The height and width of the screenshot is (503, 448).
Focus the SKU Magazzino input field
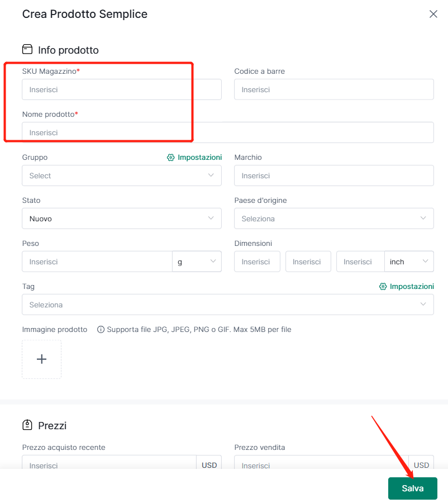click(x=122, y=89)
